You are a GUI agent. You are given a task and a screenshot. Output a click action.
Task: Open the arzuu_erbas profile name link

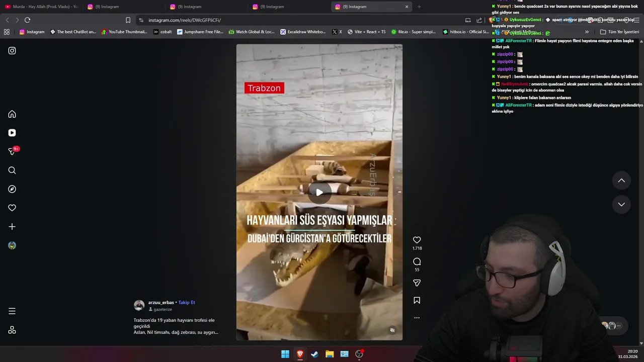point(161,302)
